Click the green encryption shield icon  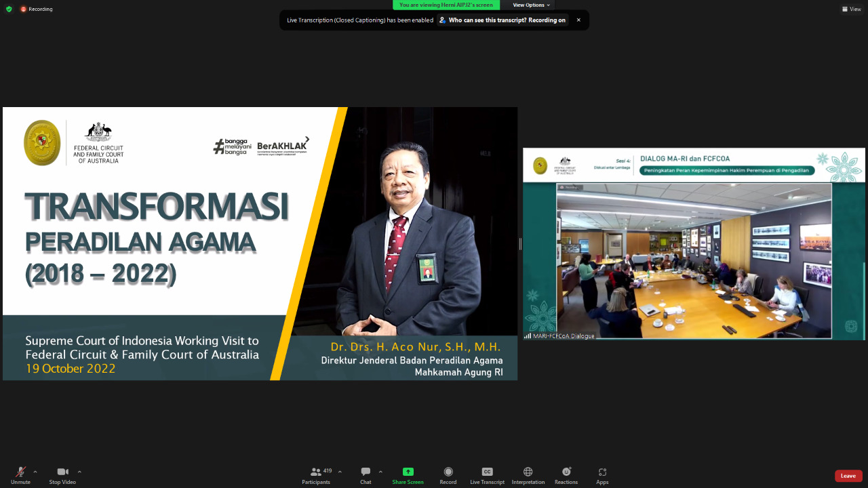[9, 9]
